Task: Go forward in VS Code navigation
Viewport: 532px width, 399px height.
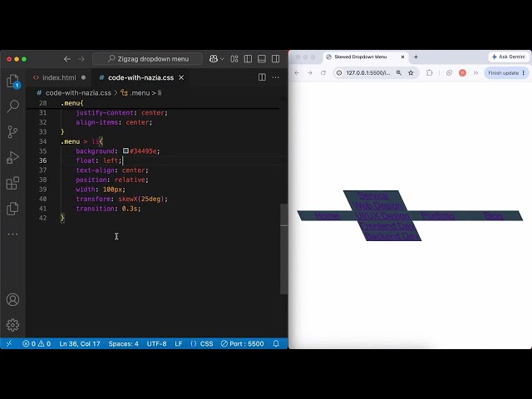Action: point(81,59)
